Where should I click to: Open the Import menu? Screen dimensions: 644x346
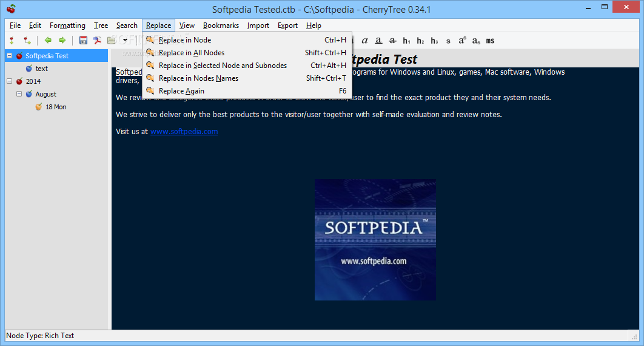(x=258, y=25)
